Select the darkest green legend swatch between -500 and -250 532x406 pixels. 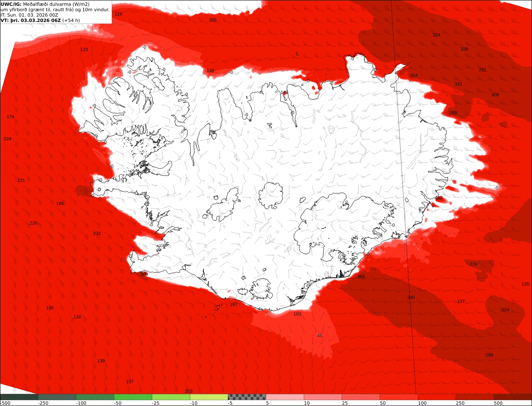point(19,397)
